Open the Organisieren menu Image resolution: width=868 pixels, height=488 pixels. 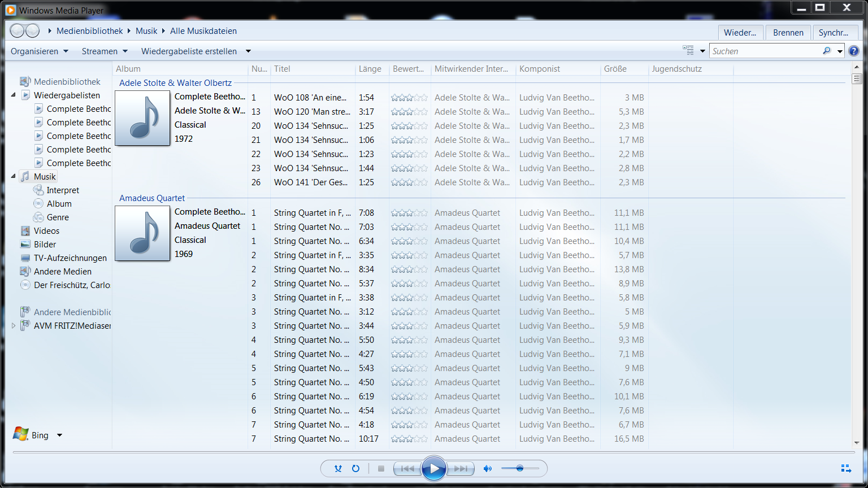click(40, 51)
